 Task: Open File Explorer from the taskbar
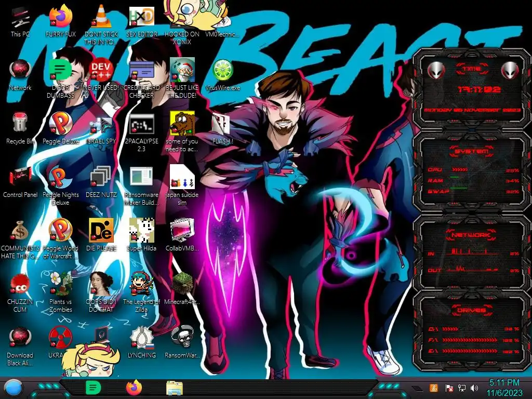coord(175,388)
